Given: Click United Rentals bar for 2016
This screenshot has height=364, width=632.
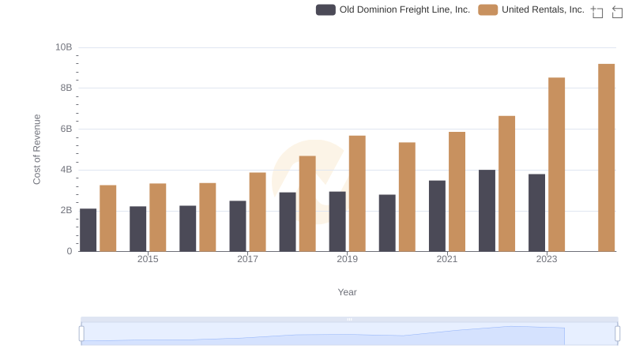Looking at the screenshot, I should [x=208, y=217].
